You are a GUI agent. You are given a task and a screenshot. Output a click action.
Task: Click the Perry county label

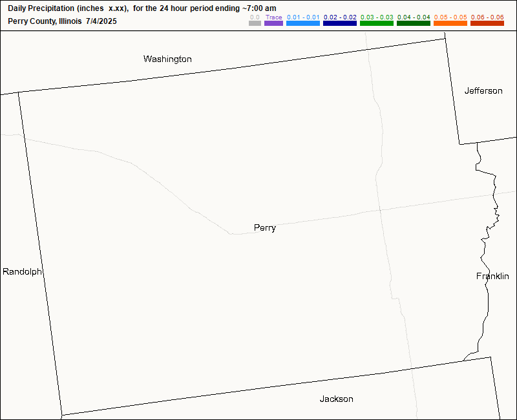(265, 228)
